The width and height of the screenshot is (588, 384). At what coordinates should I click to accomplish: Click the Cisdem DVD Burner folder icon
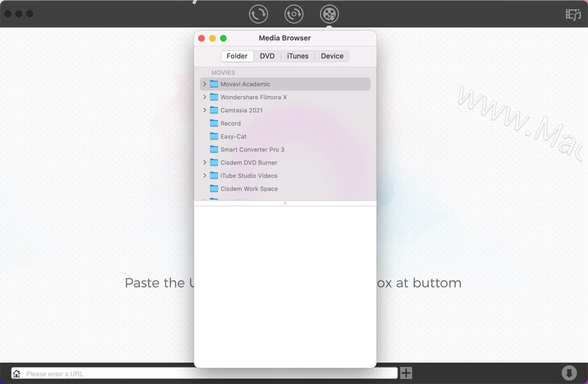click(214, 163)
